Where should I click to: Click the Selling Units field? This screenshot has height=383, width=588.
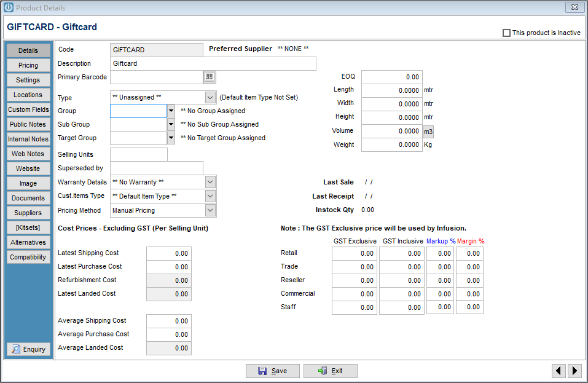[139, 154]
